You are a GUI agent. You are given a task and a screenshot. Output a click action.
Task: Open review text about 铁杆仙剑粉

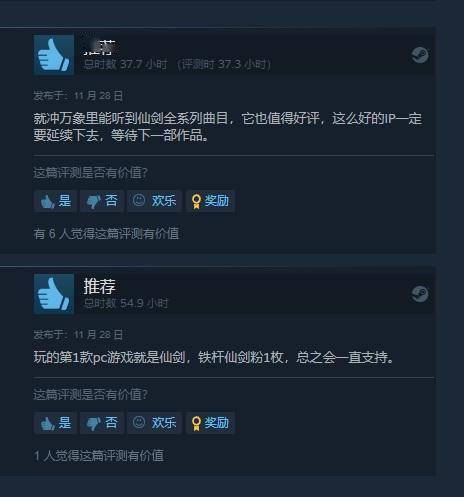(x=214, y=357)
